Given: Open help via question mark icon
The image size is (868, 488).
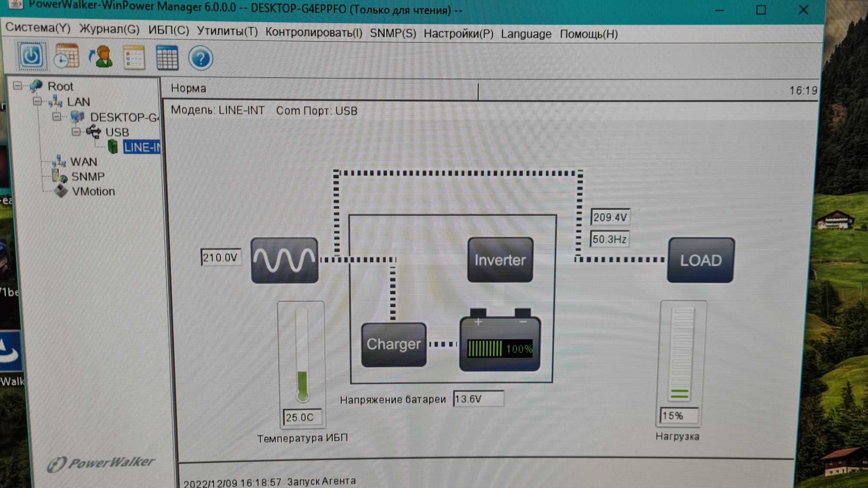Looking at the screenshot, I should (201, 58).
